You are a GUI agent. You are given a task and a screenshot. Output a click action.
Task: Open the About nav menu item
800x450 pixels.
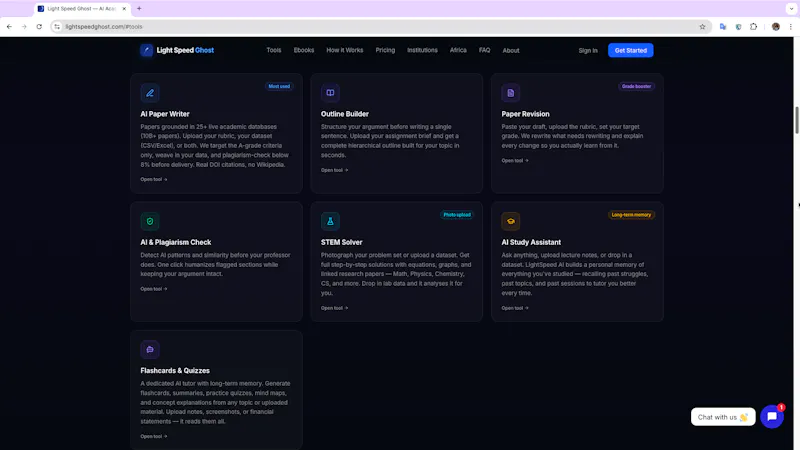click(511, 51)
